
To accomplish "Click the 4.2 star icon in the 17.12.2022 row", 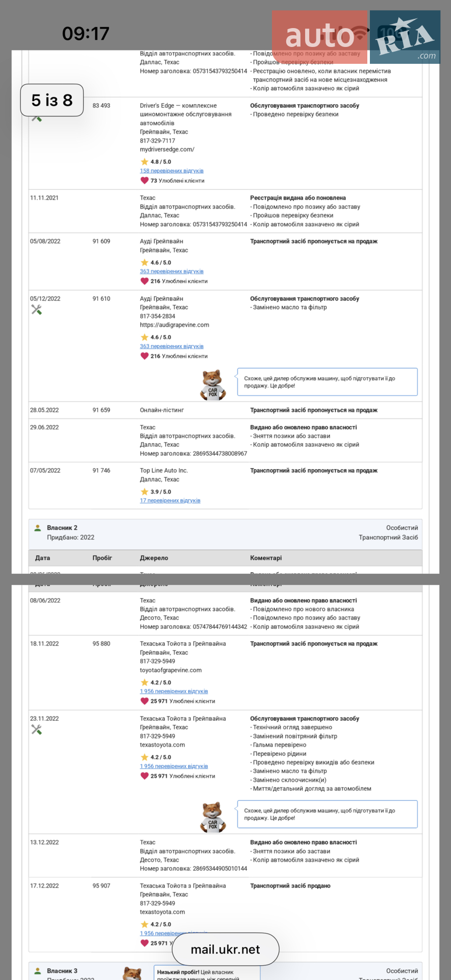I will [144, 924].
